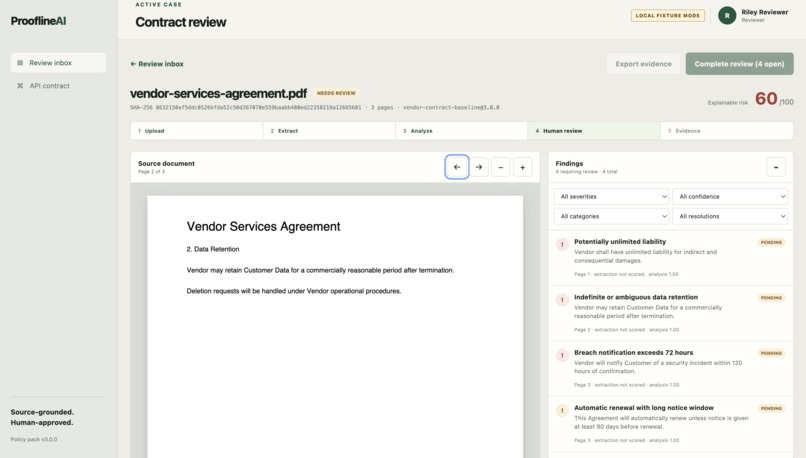The width and height of the screenshot is (806, 458).
Task: Click warning icon for Potentially unlimited liability
Action: coord(562,245)
